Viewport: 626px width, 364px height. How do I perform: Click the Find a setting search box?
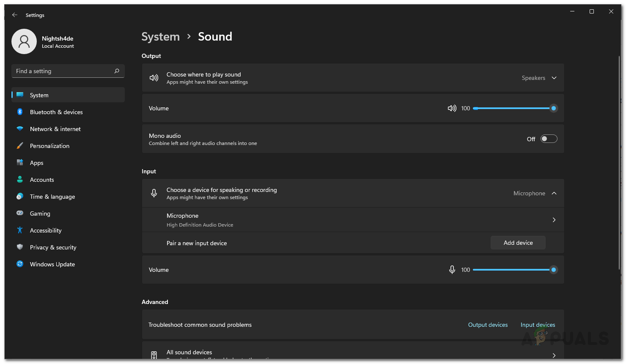click(x=63, y=71)
